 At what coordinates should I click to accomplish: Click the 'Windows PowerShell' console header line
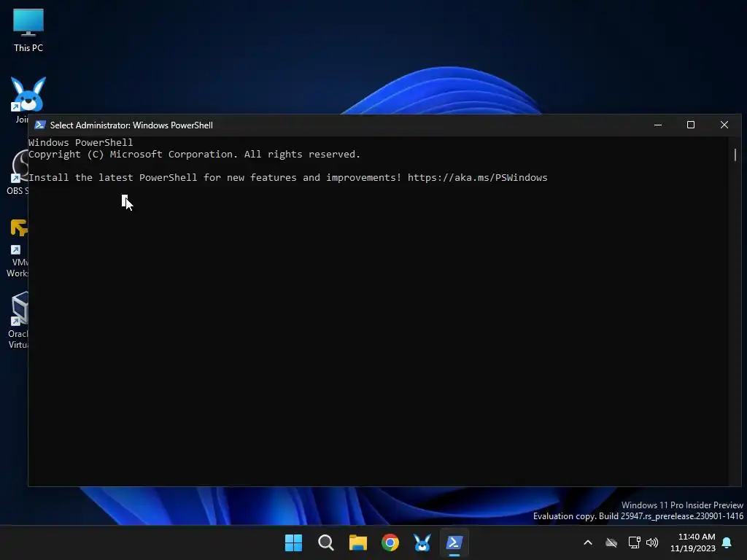click(80, 142)
